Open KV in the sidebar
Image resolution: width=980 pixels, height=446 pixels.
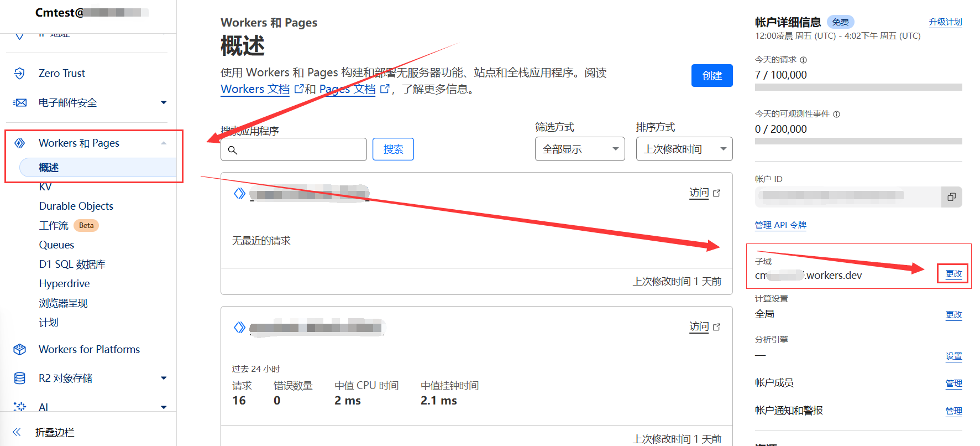pos(45,187)
